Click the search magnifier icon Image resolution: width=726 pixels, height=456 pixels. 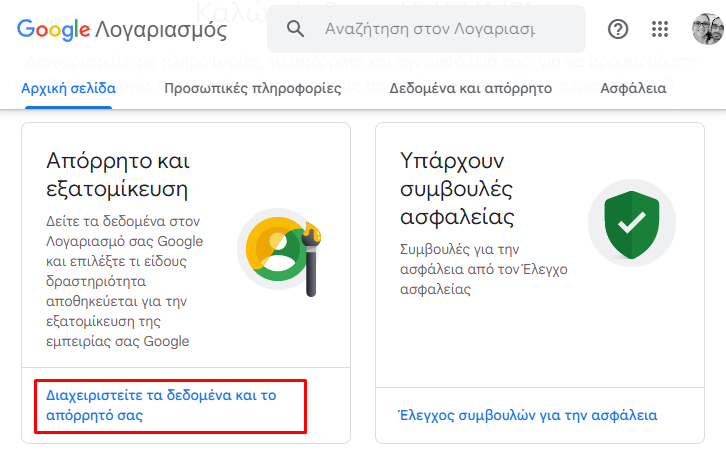(295, 29)
